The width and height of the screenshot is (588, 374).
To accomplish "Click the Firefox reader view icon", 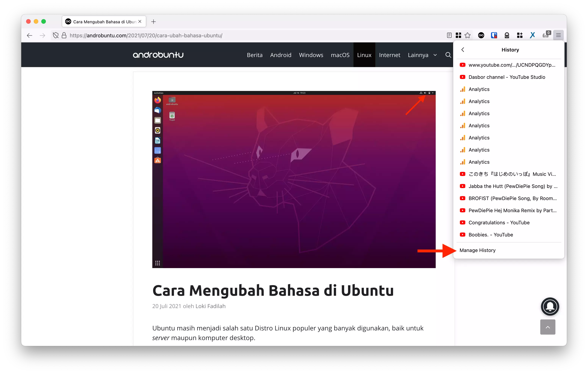I will [x=449, y=35].
